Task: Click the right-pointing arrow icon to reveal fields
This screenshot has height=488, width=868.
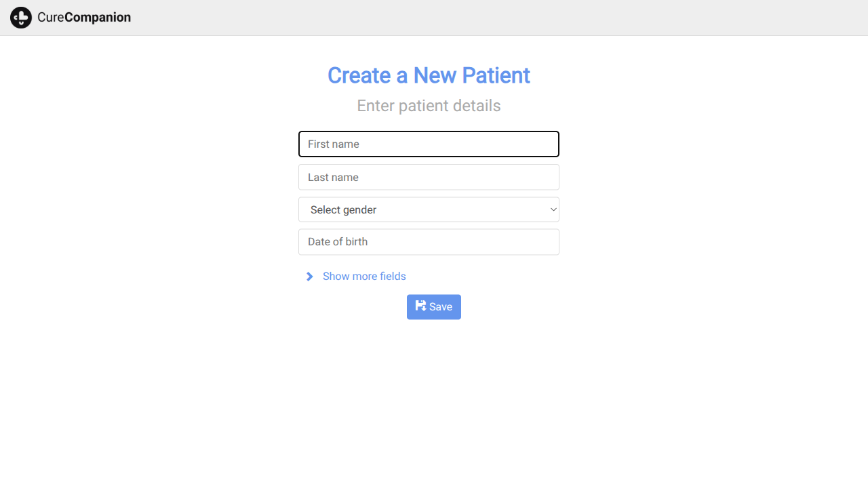Action: 309,277
